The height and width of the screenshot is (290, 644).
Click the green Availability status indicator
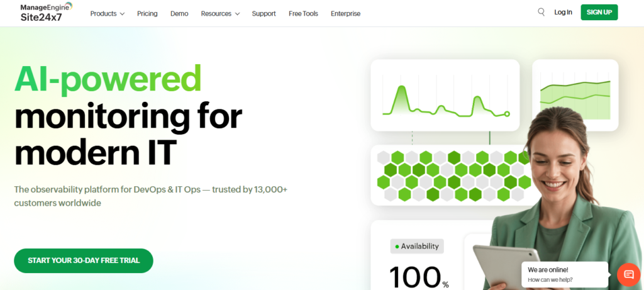click(397, 247)
